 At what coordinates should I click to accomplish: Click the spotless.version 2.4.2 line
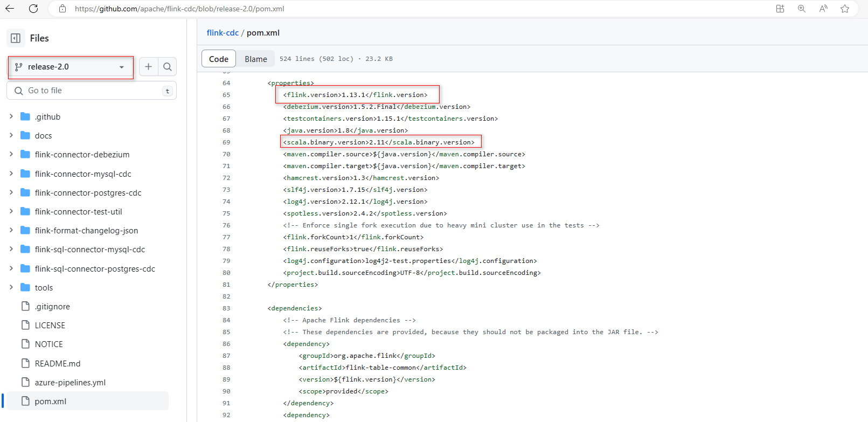point(365,213)
